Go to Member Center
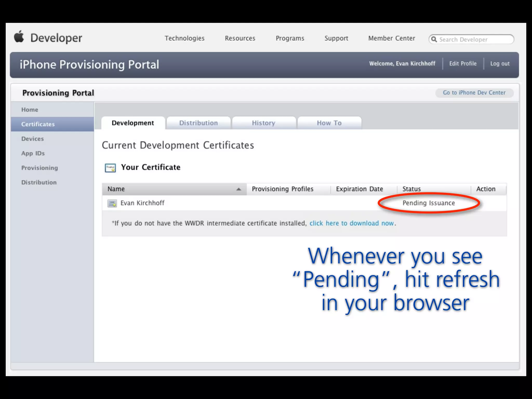This screenshot has height=399, width=532. [x=391, y=38]
